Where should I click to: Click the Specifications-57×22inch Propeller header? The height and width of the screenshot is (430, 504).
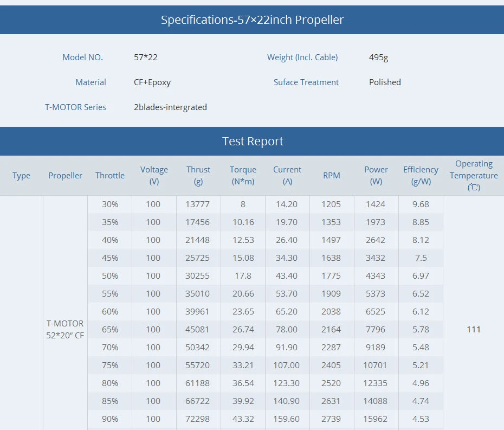tap(252, 20)
